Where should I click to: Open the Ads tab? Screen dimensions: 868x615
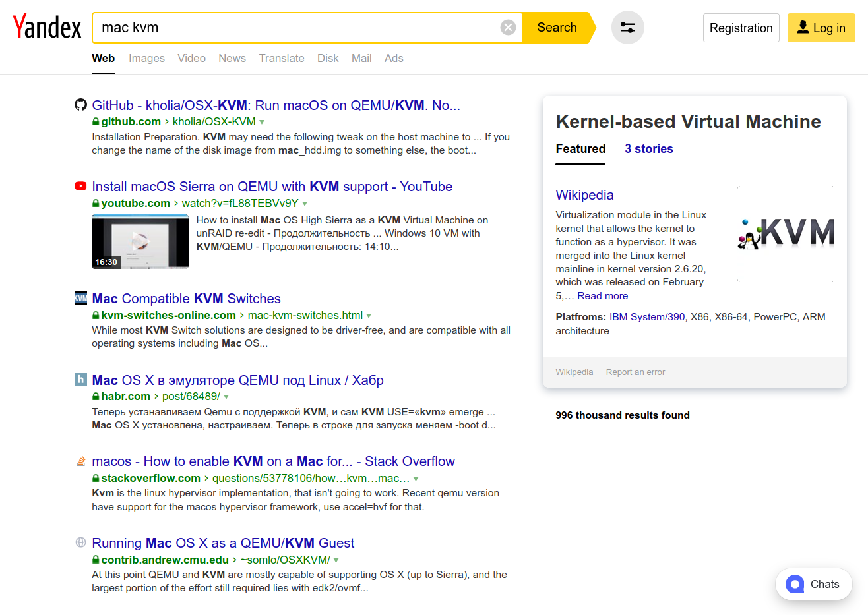coord(394,58)
